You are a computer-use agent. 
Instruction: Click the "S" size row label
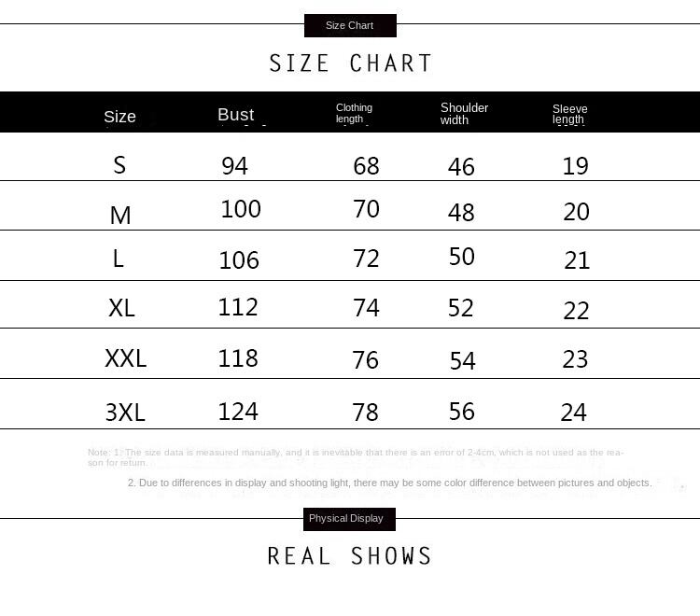[119, 165]
